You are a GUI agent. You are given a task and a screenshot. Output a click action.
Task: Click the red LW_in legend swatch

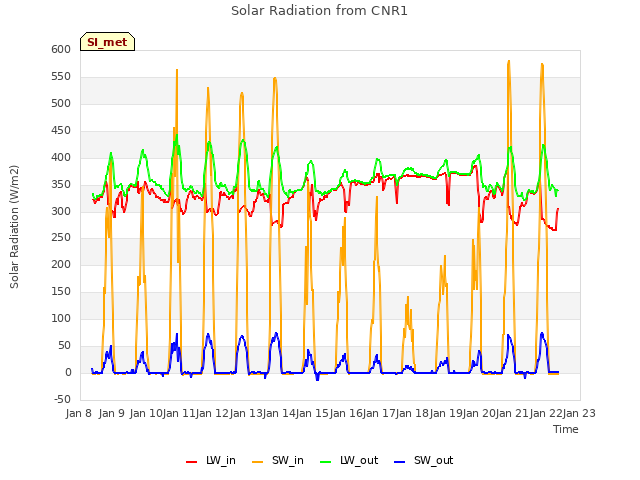click(x=191, y=462)
